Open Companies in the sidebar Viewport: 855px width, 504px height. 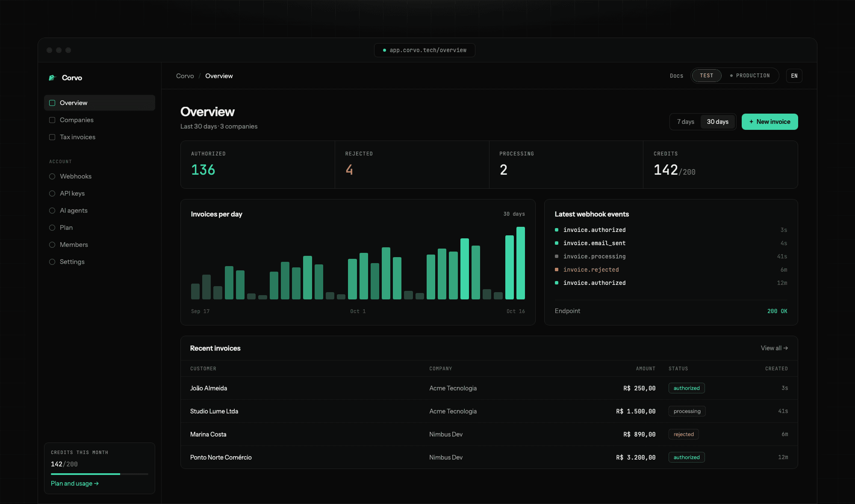point(100,120)
